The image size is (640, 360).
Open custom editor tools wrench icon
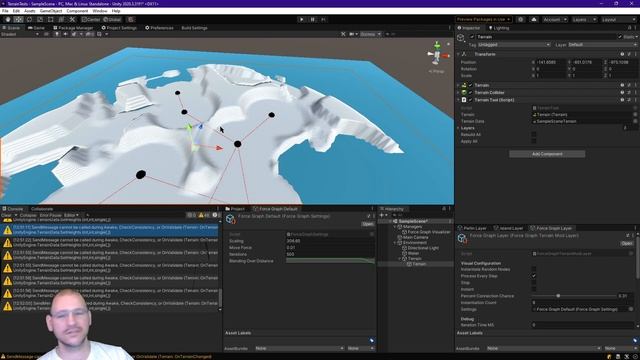(x=72, y=19)
